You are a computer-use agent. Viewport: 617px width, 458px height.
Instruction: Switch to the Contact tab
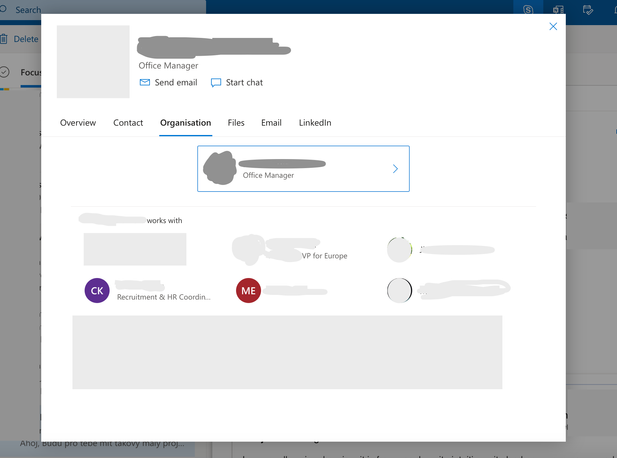[128, 123]
